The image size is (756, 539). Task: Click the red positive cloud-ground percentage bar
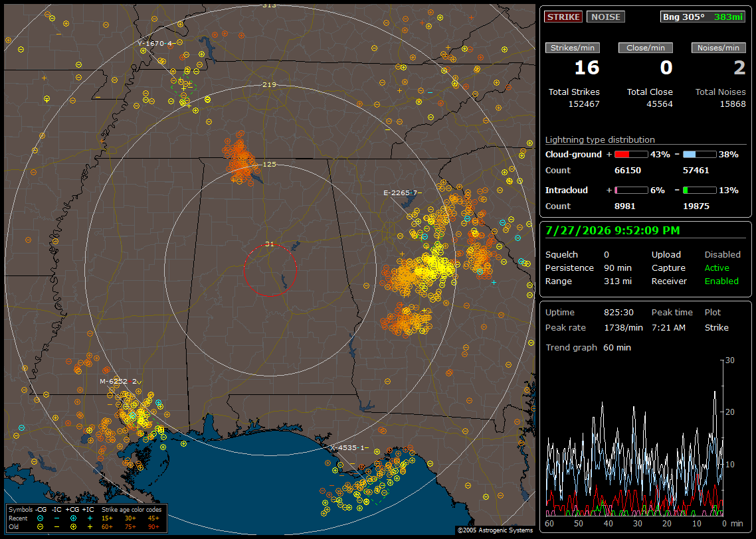pyautogui.click(x=631, y=154)
